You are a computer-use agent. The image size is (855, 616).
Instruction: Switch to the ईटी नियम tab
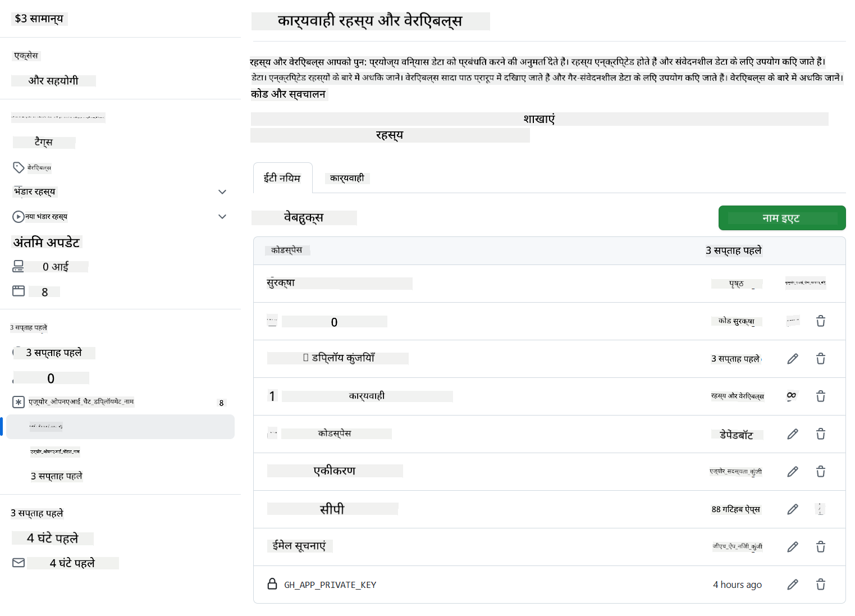coord(282,178)
